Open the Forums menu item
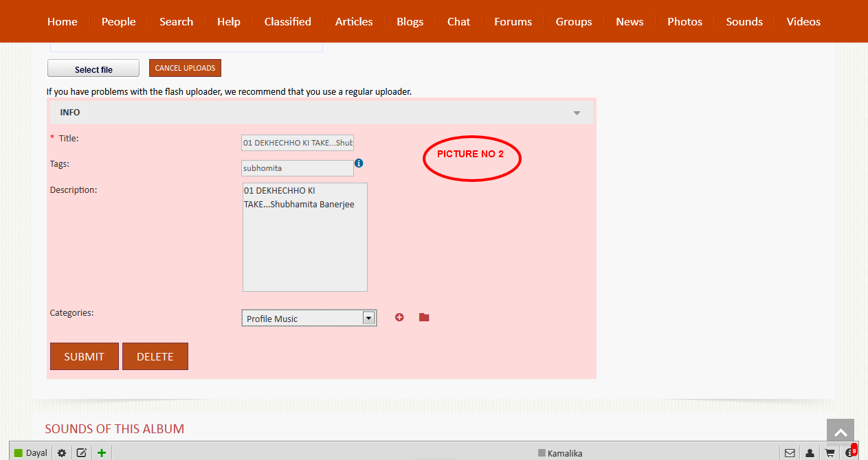This screenshot has width=868, height=460. (513, 21)
